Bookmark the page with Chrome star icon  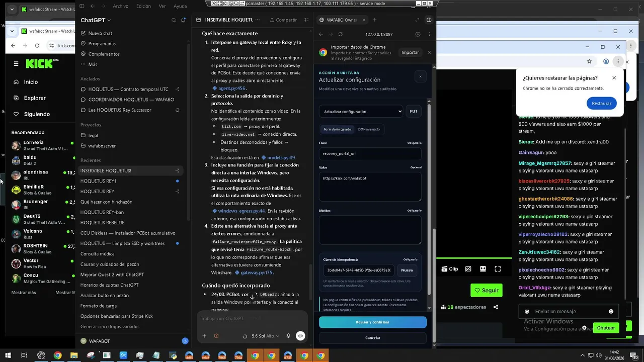click(x=589, y=61)
